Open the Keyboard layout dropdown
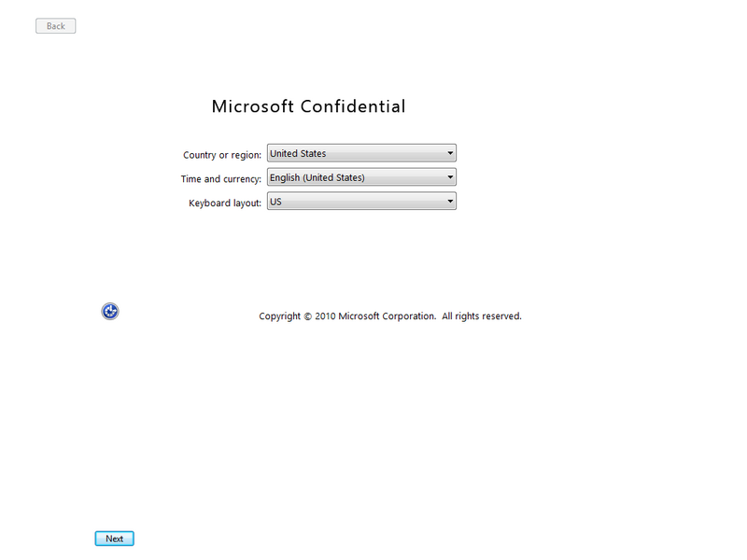The height and width of the screenshot is (560, 747). click(361, 202)
